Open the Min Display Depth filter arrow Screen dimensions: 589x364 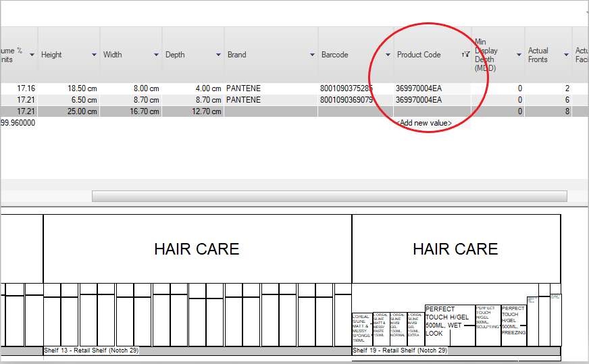point(519,55)
